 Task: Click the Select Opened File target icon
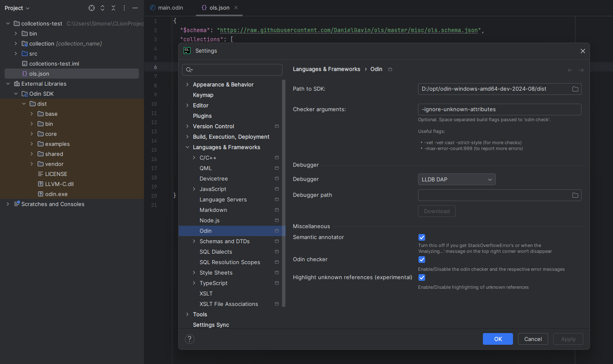92,8
